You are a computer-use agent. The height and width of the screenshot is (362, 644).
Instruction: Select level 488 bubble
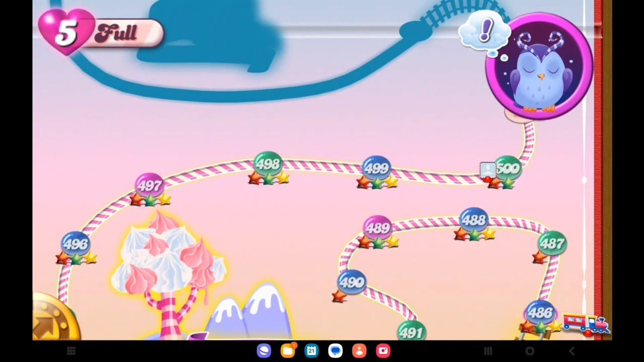tap(473, 220)
